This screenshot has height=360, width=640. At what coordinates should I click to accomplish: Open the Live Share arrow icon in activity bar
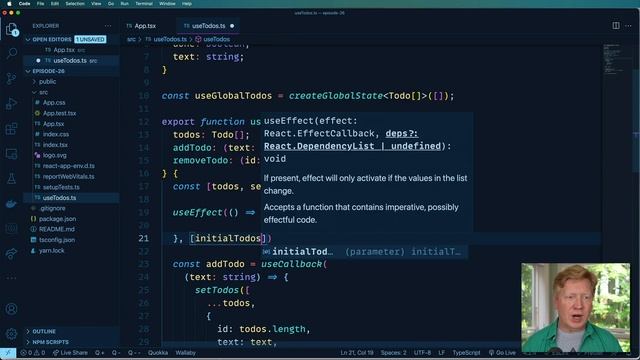tap(11, 253)
